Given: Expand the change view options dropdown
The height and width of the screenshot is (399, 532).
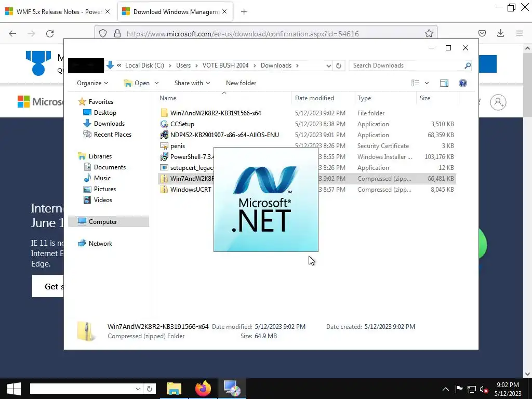Looking at the screenshot, I should click(427, 83).
